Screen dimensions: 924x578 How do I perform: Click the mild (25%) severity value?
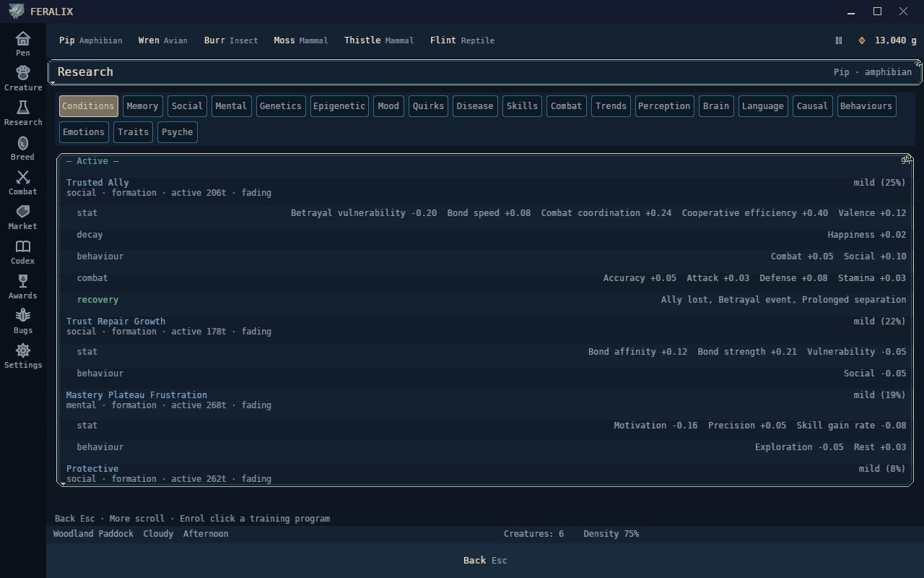pos(879,183)
